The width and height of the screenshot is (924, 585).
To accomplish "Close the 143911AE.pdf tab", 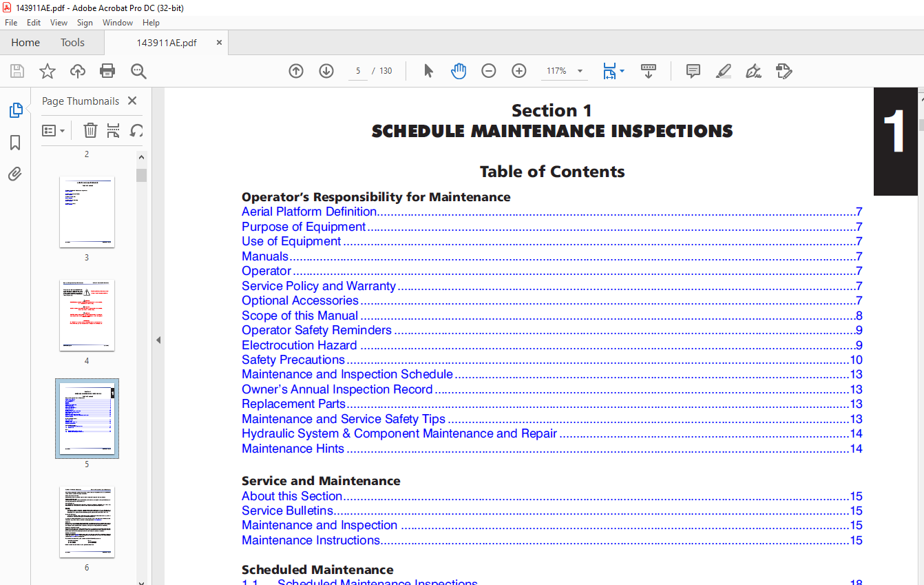I will click(219, 43).
